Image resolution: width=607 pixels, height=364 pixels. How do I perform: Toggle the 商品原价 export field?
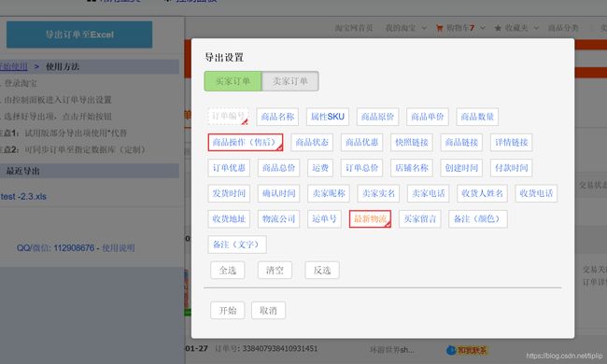[x=377, y=117]
